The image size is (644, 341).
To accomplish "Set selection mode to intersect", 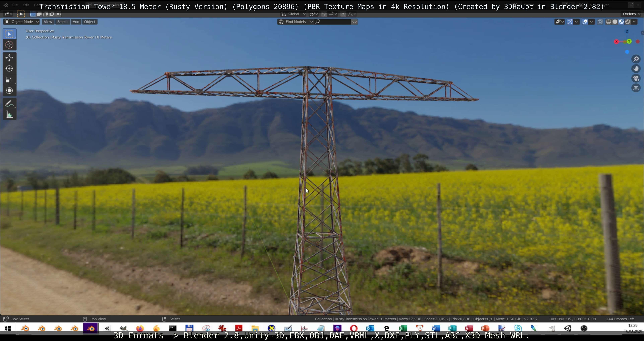I will pos(58,14).
